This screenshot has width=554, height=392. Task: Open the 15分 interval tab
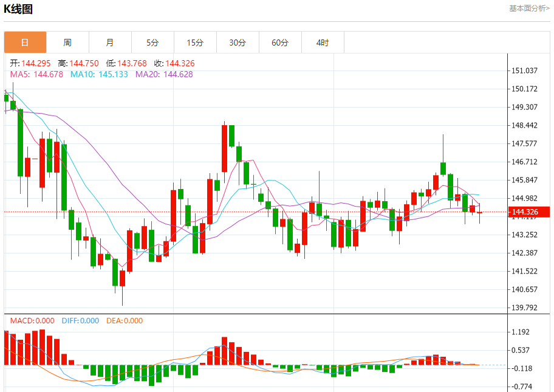pyautogui.click(x=195, y=43)
